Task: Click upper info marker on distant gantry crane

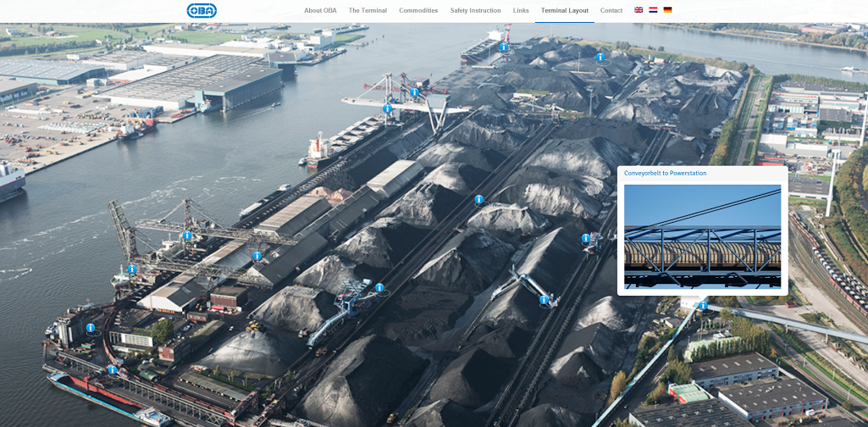Action: [414, 92]
